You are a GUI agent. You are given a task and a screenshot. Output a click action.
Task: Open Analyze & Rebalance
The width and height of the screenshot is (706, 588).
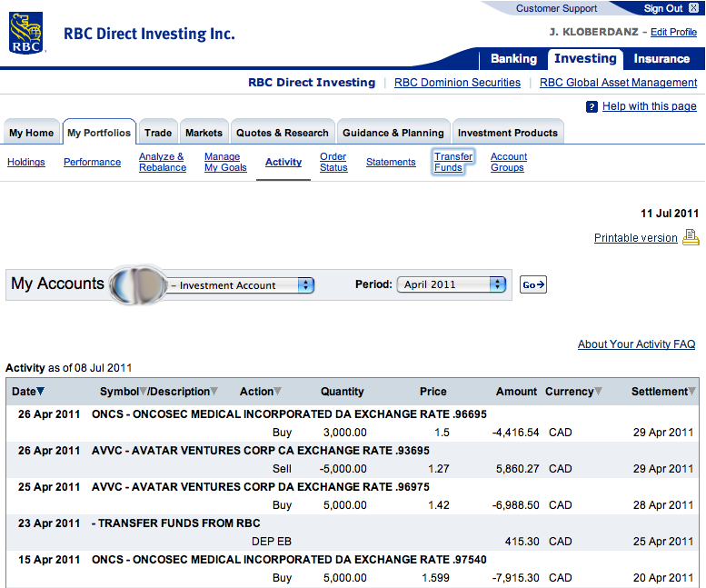tap(163, 162)
